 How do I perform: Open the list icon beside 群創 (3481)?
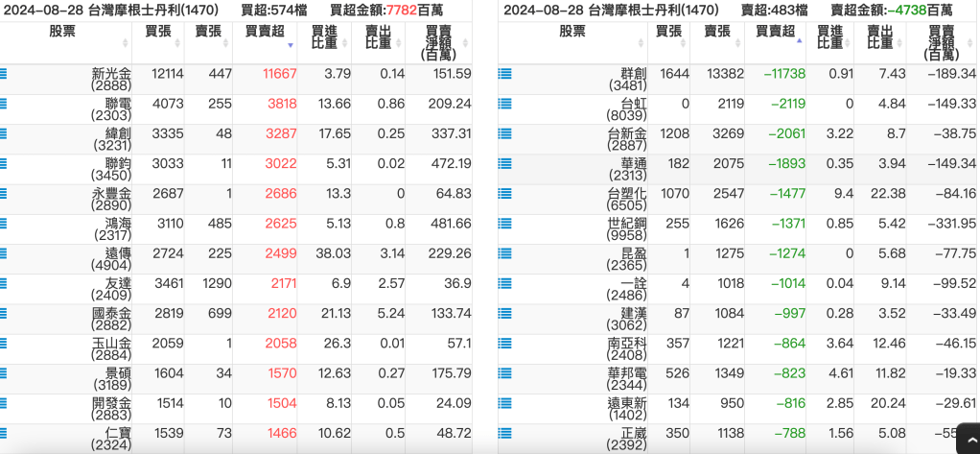505,74
